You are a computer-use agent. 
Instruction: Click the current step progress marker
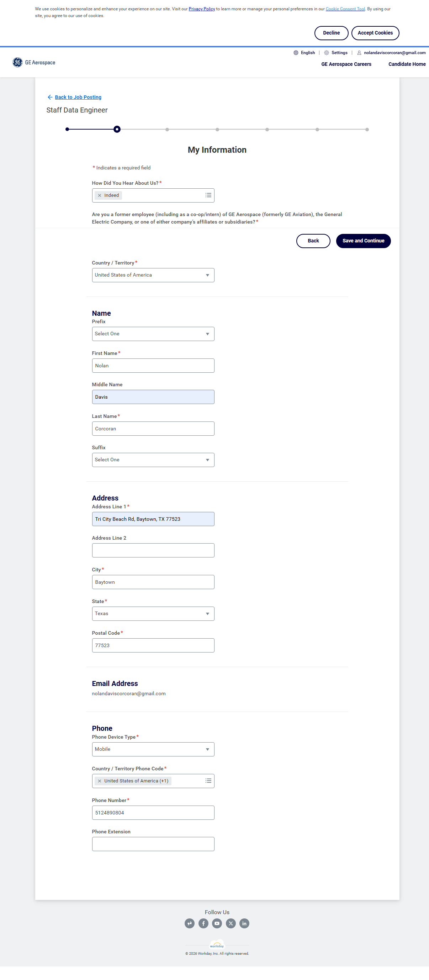[x=117, y=129]
